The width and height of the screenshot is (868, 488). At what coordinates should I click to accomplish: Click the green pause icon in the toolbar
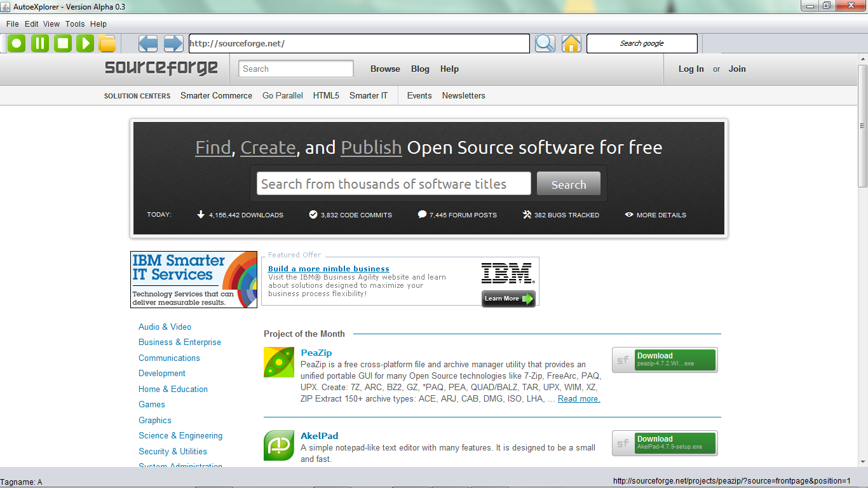(x=39, y=43)
